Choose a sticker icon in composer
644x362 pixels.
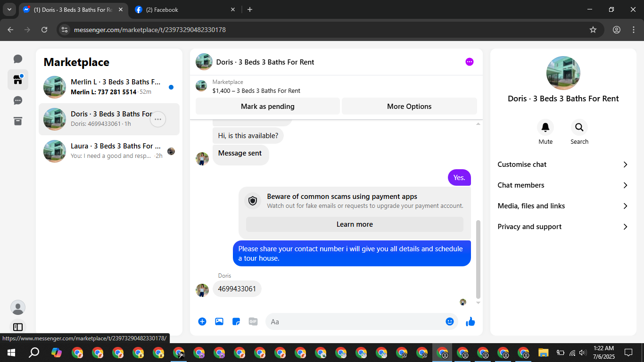(236, 321)
